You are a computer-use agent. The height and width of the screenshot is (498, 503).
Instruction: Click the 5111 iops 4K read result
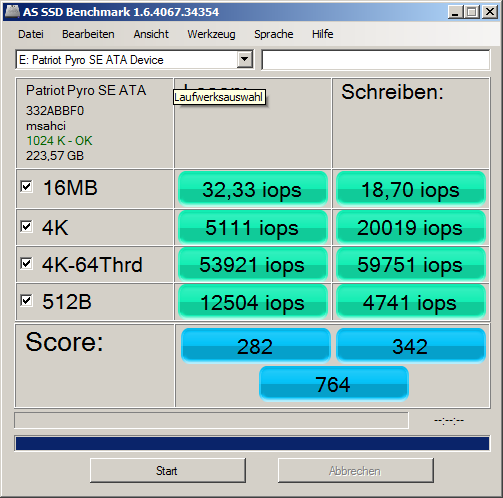(253, 228)
